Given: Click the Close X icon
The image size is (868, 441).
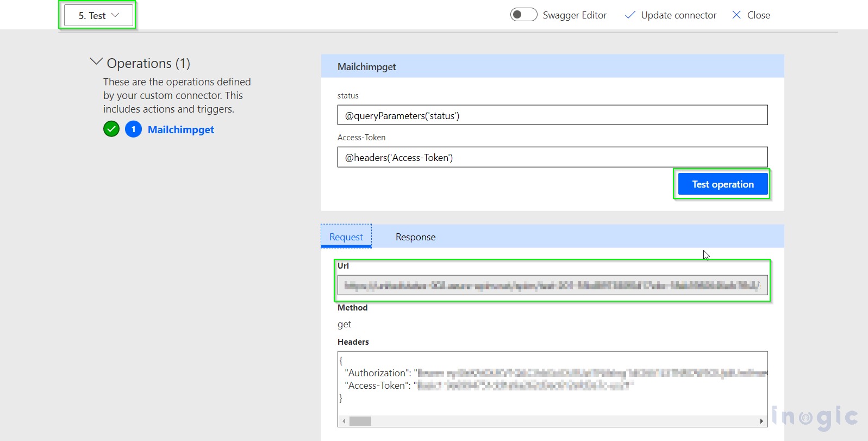Looking at the screenshot, I should tap(736, 15).
